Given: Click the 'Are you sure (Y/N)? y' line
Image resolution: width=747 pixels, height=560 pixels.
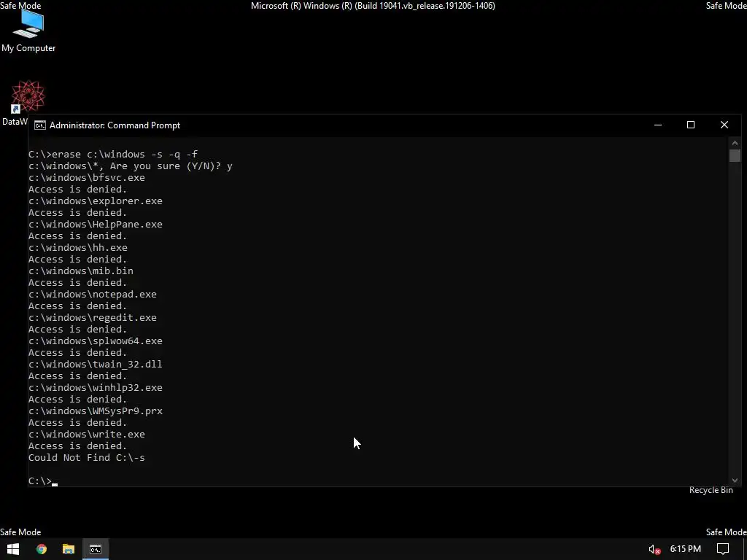Looking at the screenshot, I should tap(130, 166).
